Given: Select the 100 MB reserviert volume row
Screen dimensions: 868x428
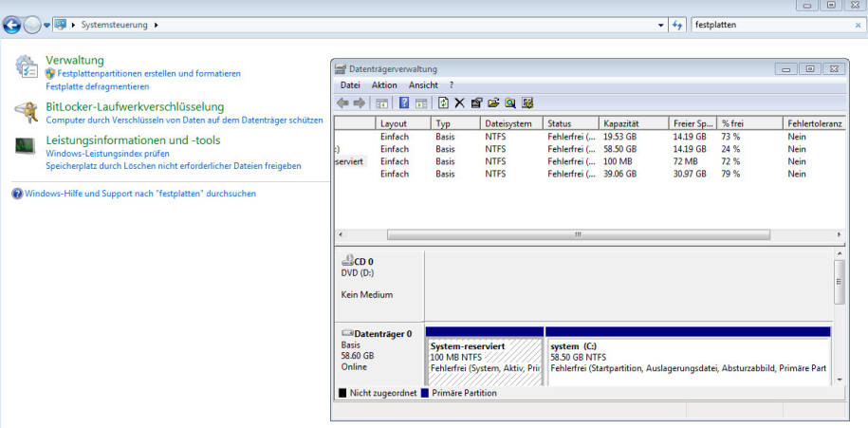Looking at the screenshot, I should pos(589,161).
